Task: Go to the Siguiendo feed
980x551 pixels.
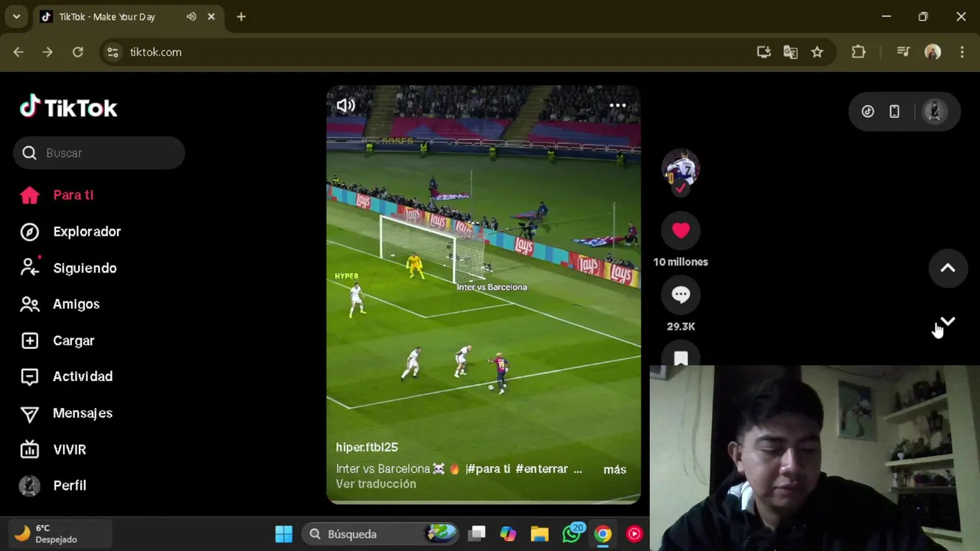Action: (x=69, y=268)
